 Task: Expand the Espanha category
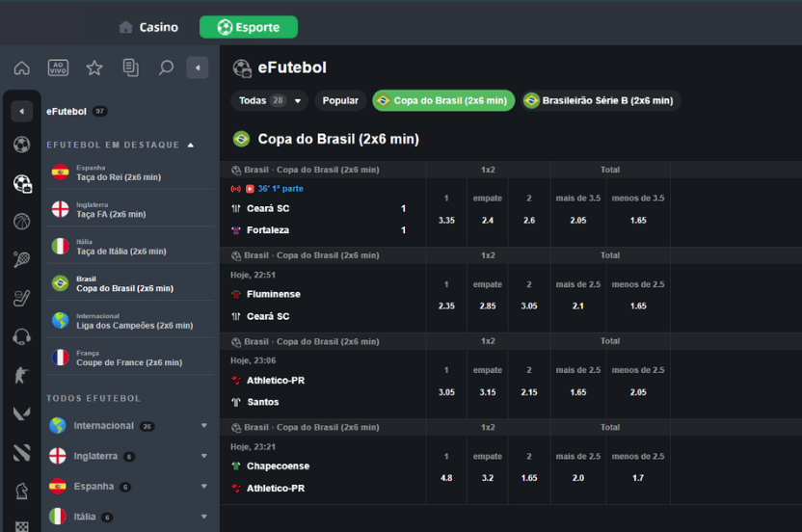(x=204, y=486)
